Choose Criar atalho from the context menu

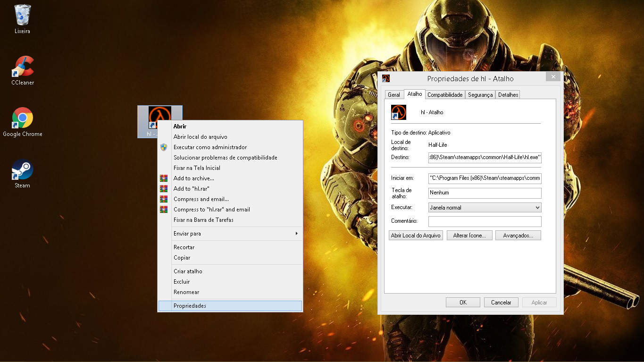click(x=230, y=271)
